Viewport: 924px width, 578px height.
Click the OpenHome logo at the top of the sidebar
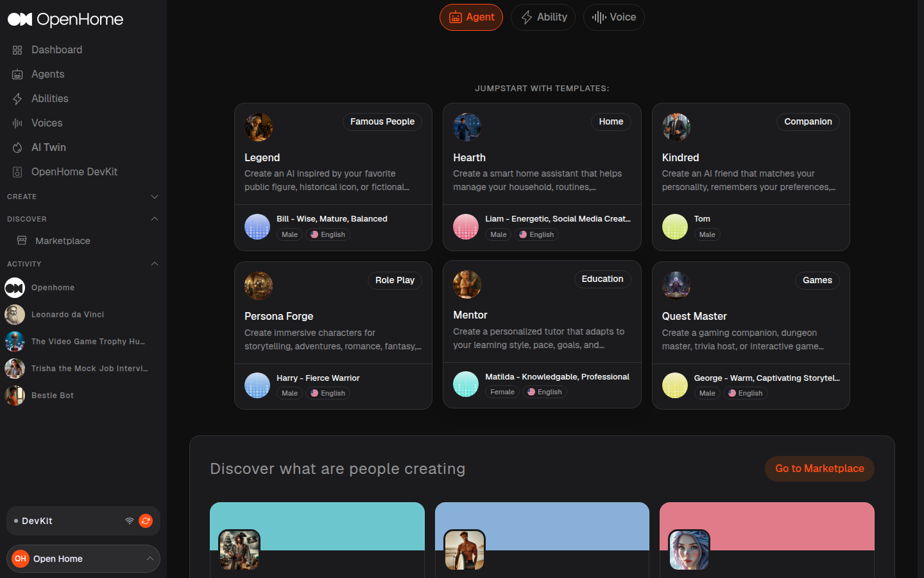tap(65, 19)
